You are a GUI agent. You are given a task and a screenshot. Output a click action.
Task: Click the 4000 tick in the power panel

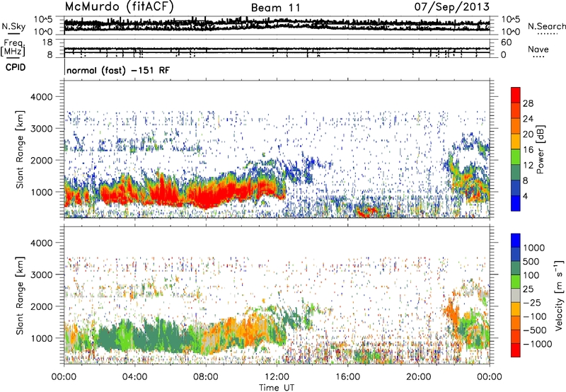tap(42, 97)
